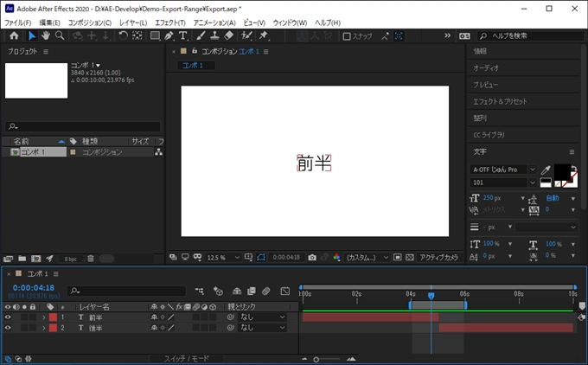Open the エフェクト(T) menu

coord(170,22)
